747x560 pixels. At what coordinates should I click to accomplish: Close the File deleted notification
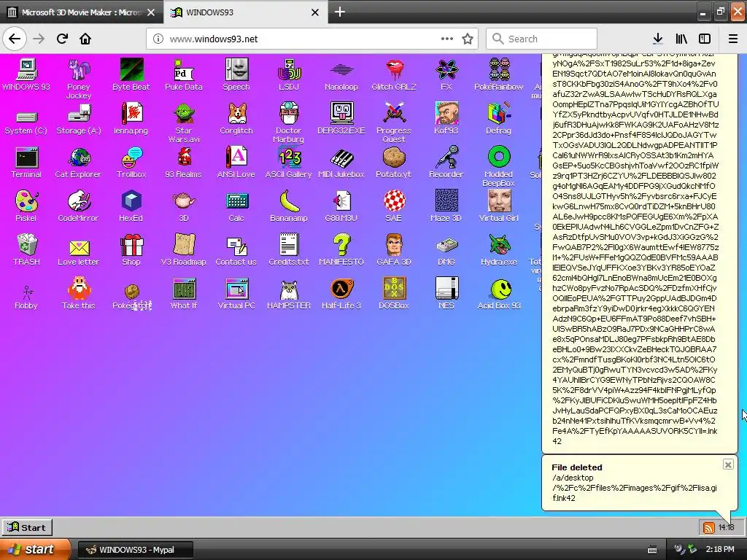(x=727, y=464)
